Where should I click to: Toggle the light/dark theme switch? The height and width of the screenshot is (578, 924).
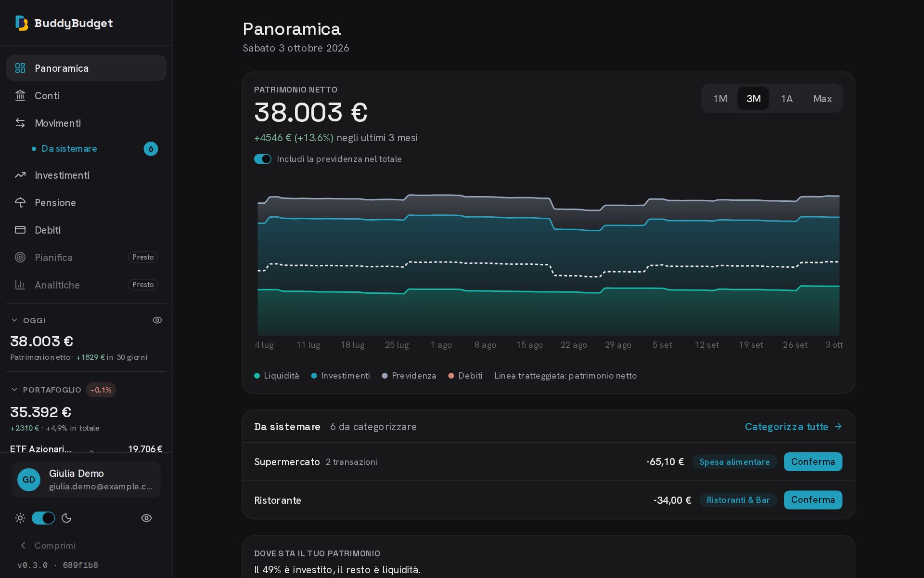[43, 518]
